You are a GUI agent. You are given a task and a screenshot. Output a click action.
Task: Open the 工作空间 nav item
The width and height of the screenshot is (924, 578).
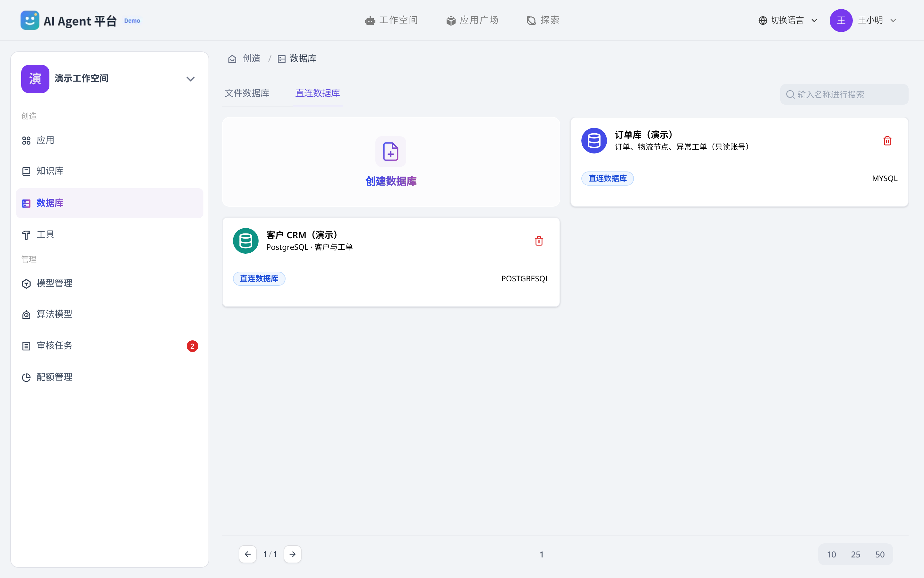point(391,20)
